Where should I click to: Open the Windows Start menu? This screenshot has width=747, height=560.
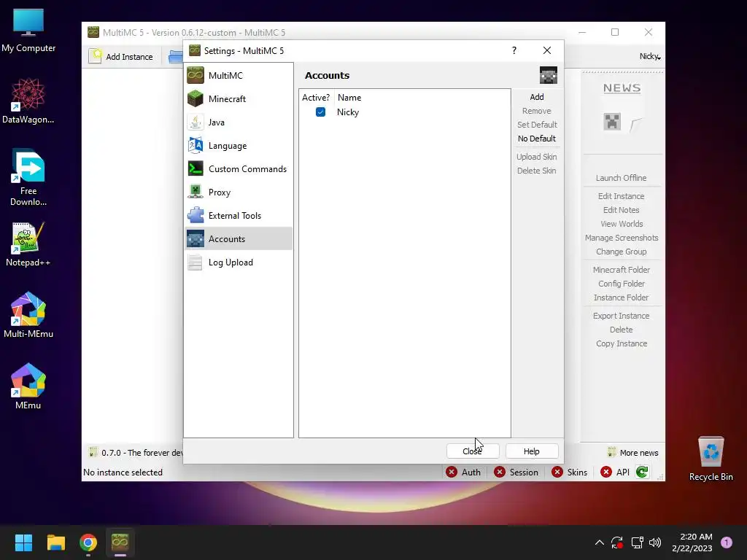click(23, 542)
